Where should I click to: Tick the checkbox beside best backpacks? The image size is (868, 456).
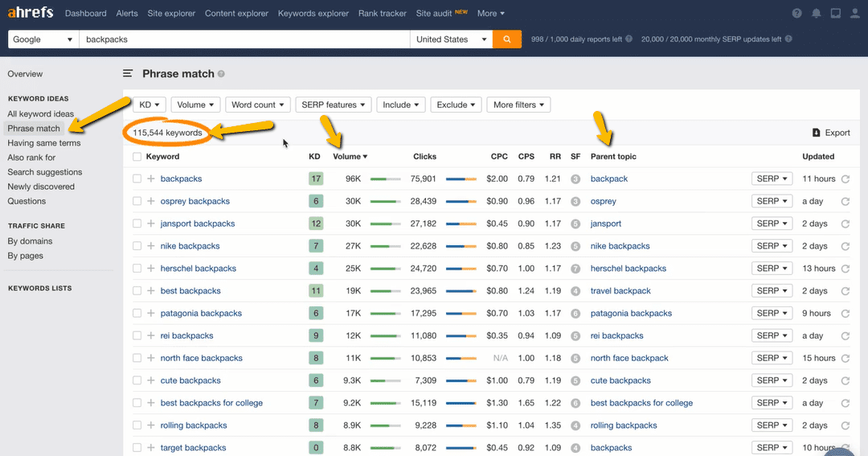click(x=137, y=291)
